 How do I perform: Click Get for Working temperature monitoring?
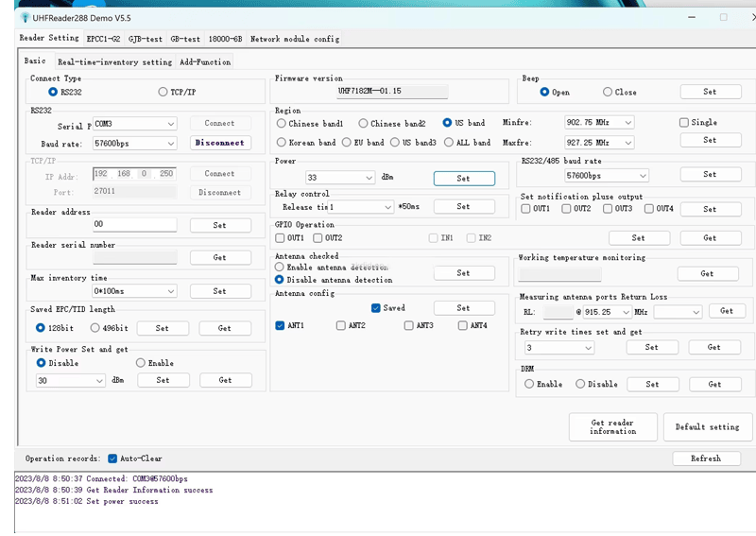(x=707, y=273)
